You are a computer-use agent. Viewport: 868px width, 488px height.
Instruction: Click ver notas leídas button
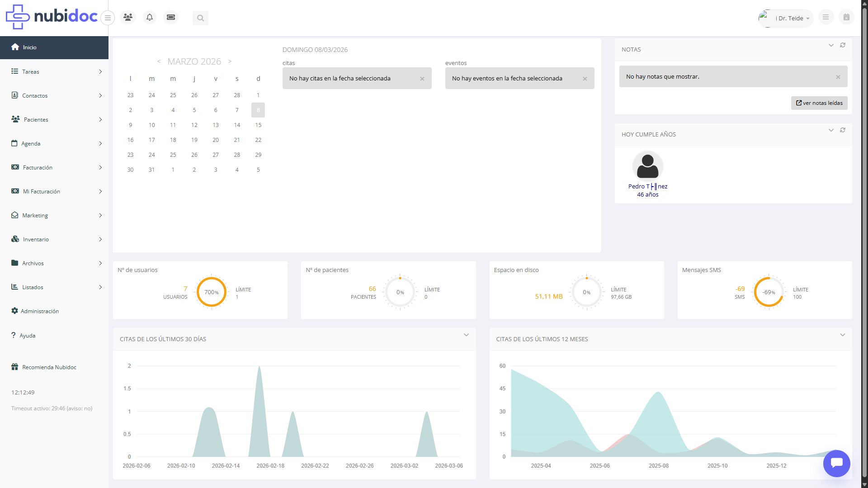tap(819, 103)
